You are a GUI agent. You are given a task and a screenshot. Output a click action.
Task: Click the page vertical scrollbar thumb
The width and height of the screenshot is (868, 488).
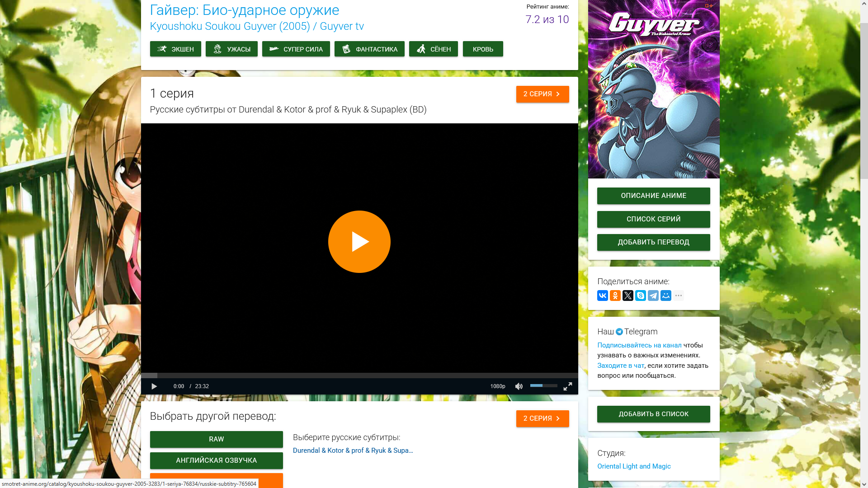(864, 100)
